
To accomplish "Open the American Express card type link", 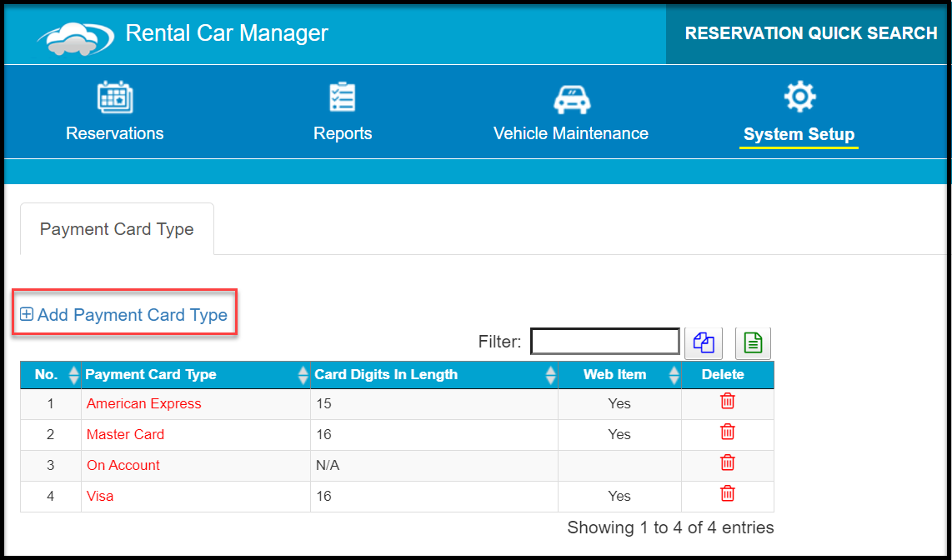I will [x=144, y=403].
